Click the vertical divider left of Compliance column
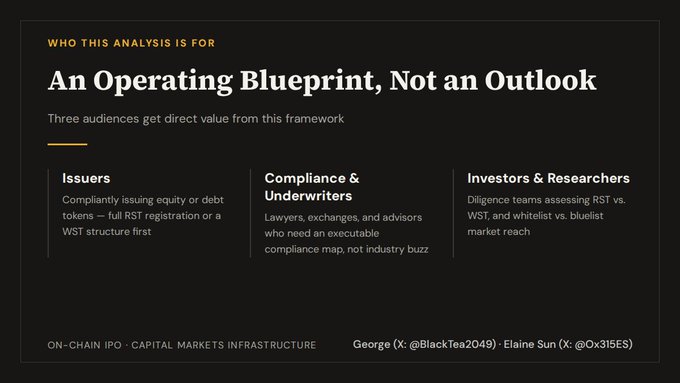The width and height of the screenshot is (680, 383). point(251,213)
